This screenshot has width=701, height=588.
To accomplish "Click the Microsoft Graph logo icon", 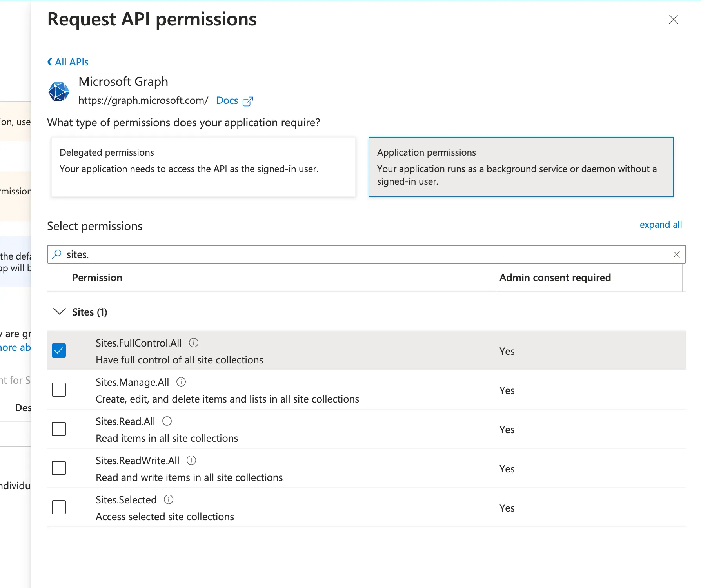I will 59,92.
